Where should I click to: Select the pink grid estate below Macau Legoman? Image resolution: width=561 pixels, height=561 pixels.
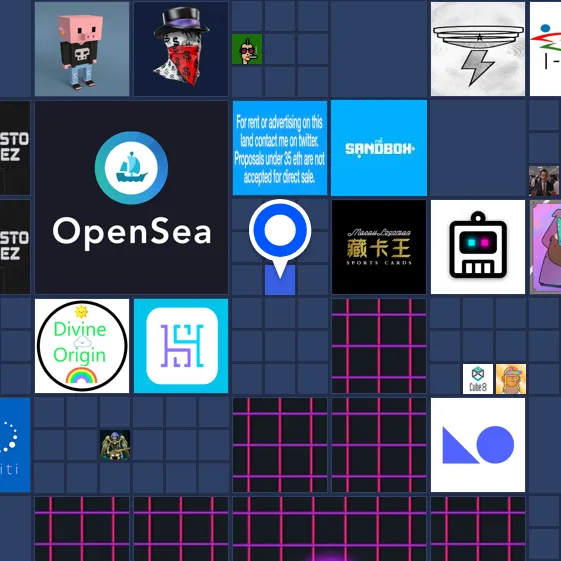[x=379, y=346]
